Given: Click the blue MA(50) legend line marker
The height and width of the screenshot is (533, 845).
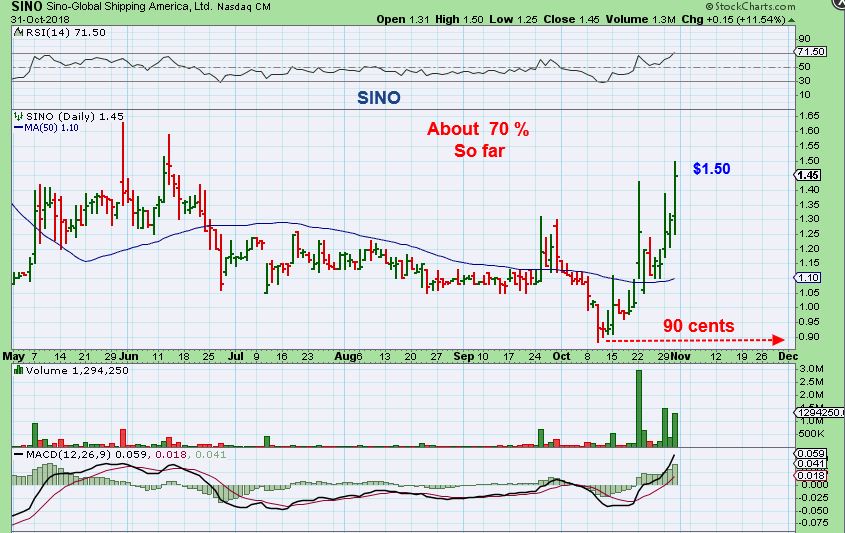Looking at the screenshot, I should (x=18, y=128).
